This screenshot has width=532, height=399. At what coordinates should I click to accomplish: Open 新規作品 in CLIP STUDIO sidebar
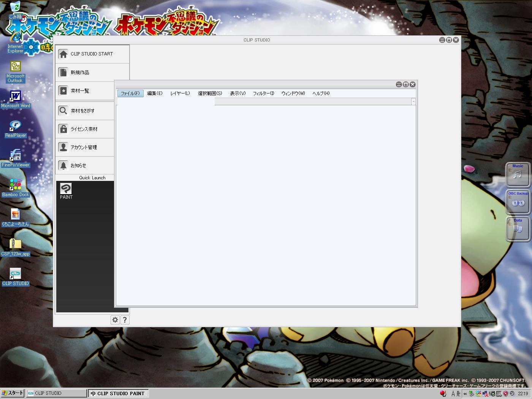pyautogui.click(x=92, y=72)
